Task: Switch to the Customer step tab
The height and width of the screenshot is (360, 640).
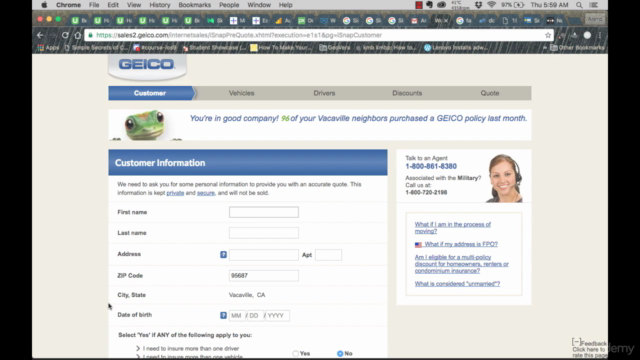Action: (150, 93)
